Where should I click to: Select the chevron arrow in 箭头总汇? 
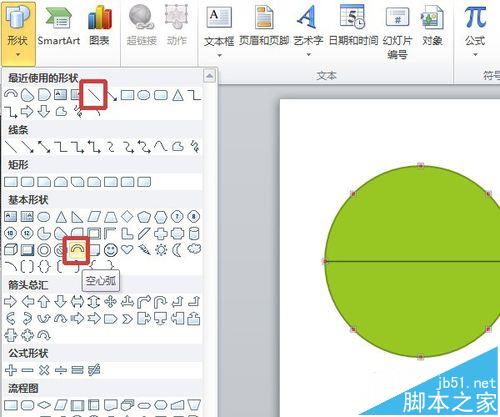(127, 319)
